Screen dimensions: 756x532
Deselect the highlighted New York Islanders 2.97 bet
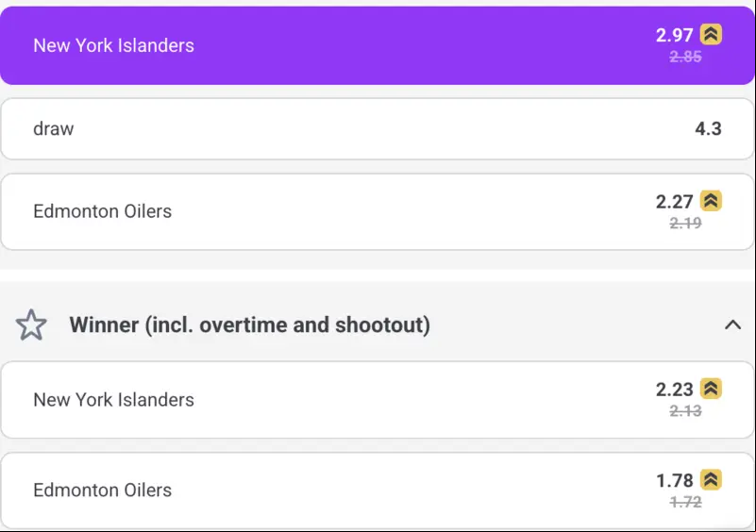click(378, 46)
